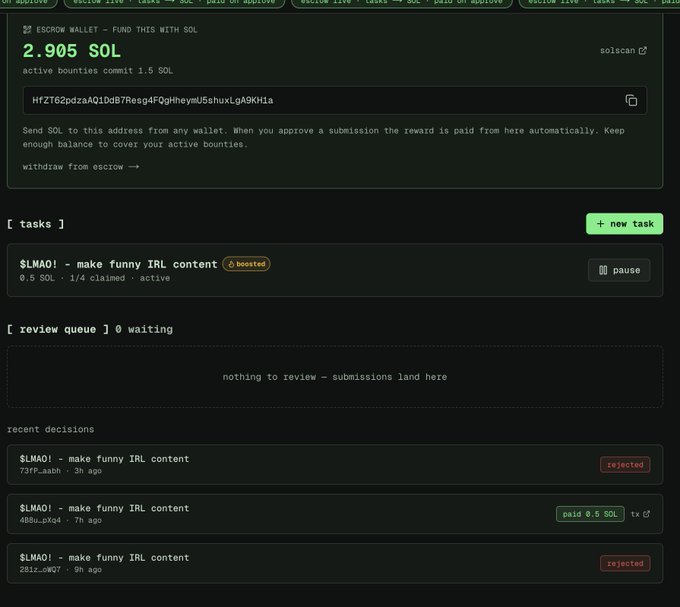Click 'ESCROW WALLET – FUND THIS WITH SOL' heading
The image size is (680, 607).
click(x=117, y=29)
